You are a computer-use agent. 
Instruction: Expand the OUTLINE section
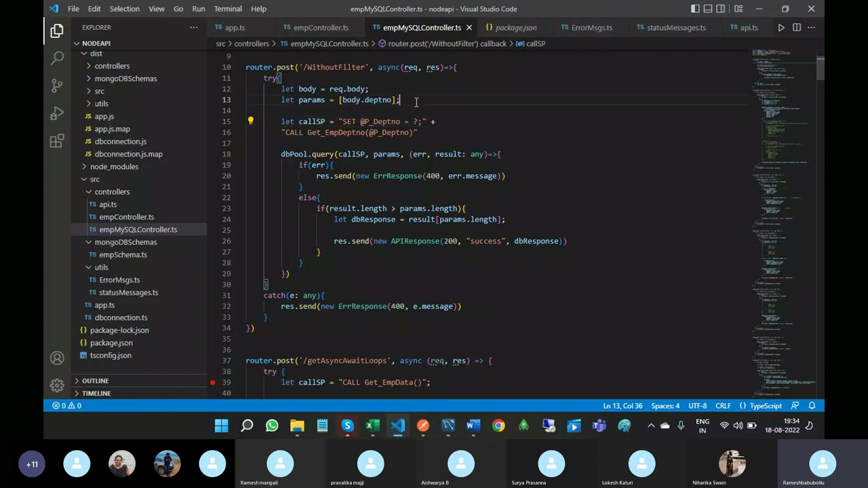click(x=95, y=381)
